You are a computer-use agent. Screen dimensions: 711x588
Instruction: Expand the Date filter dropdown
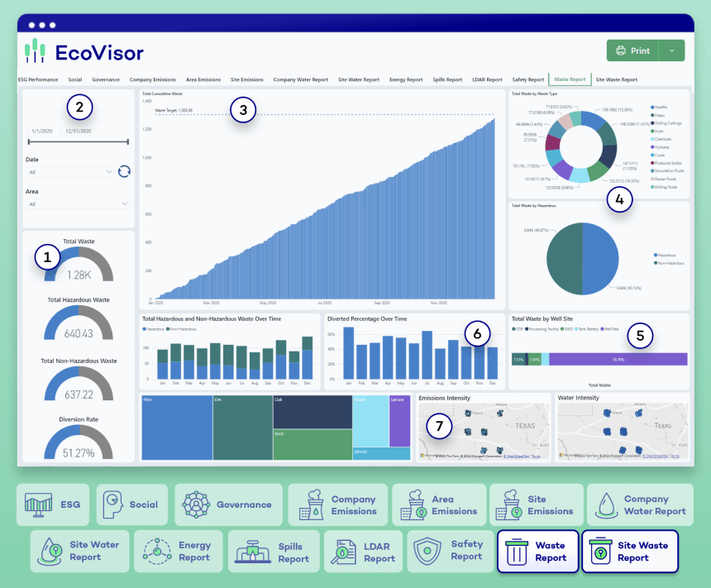coord(70,172)
